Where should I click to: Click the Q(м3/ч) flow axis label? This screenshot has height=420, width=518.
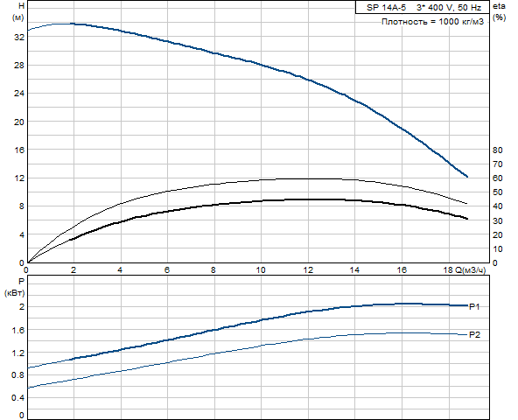(471, 270)
